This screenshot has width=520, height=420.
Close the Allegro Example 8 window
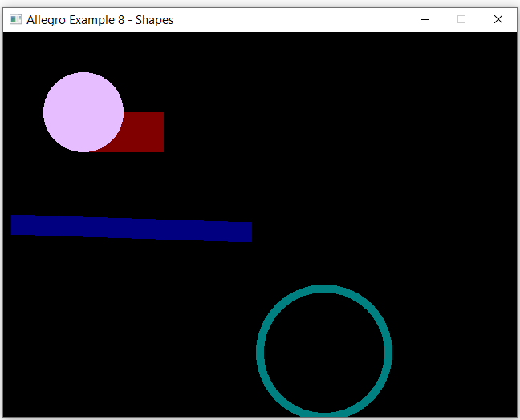498,20
